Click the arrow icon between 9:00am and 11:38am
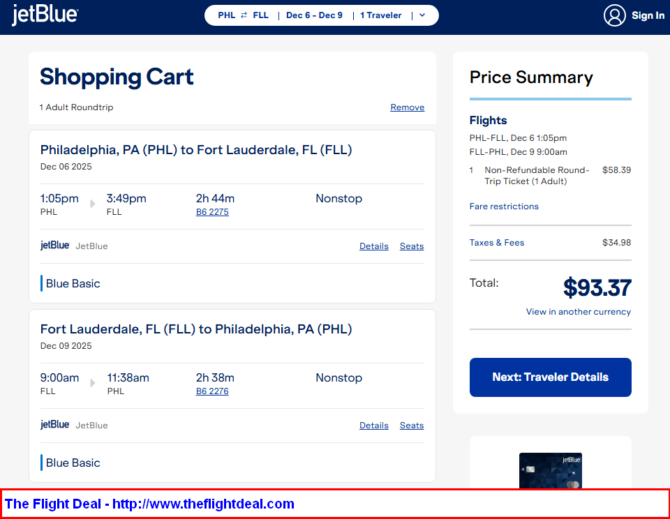The image size is (670, 519). [x=94, y=384]
